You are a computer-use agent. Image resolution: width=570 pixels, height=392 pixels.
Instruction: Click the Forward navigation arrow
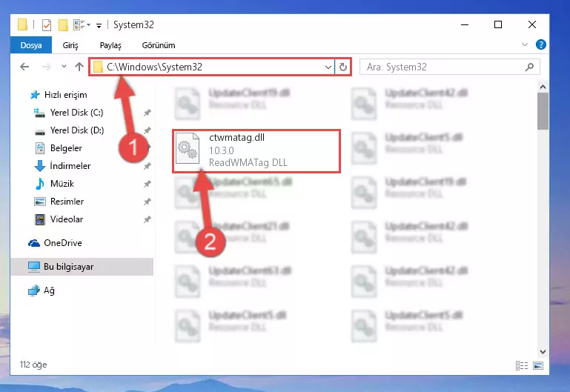coord(46,67)
